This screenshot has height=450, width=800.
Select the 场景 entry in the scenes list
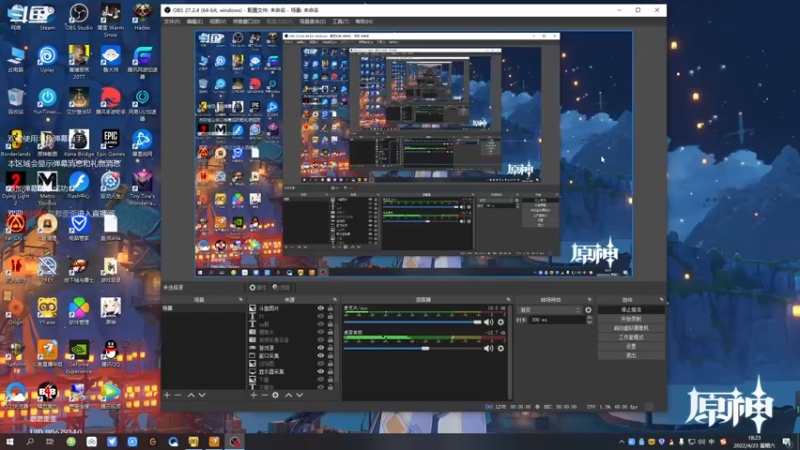(203, 308)
